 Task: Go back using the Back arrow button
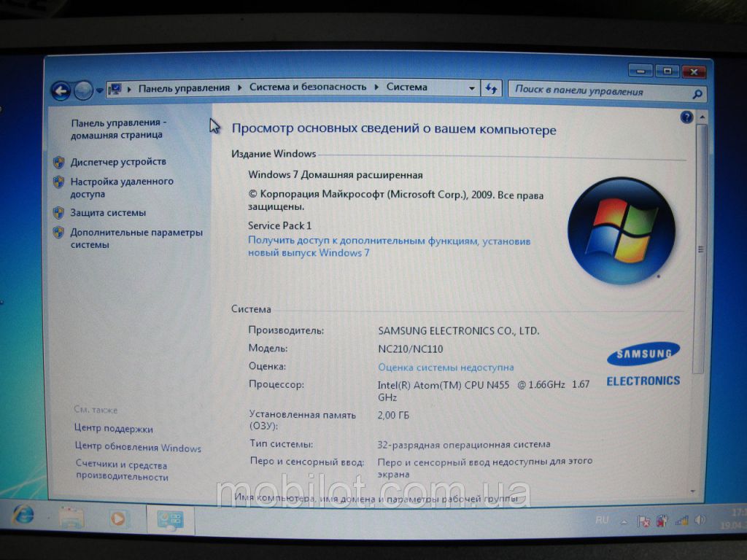(61, 90)
